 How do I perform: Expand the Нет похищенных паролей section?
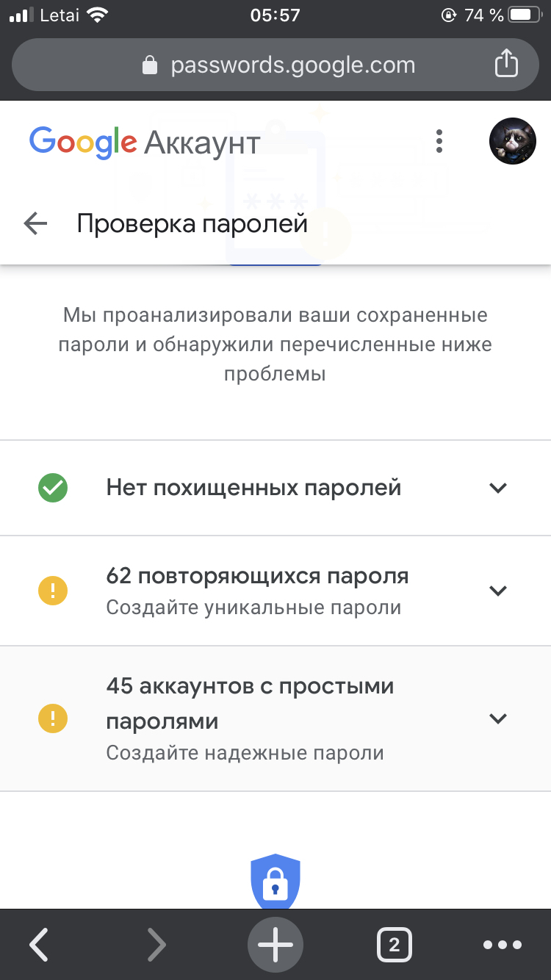coord(498,488)
